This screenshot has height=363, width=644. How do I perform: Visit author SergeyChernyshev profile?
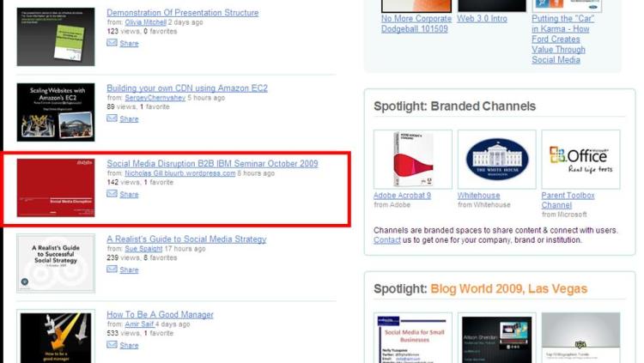click(155, 98)
